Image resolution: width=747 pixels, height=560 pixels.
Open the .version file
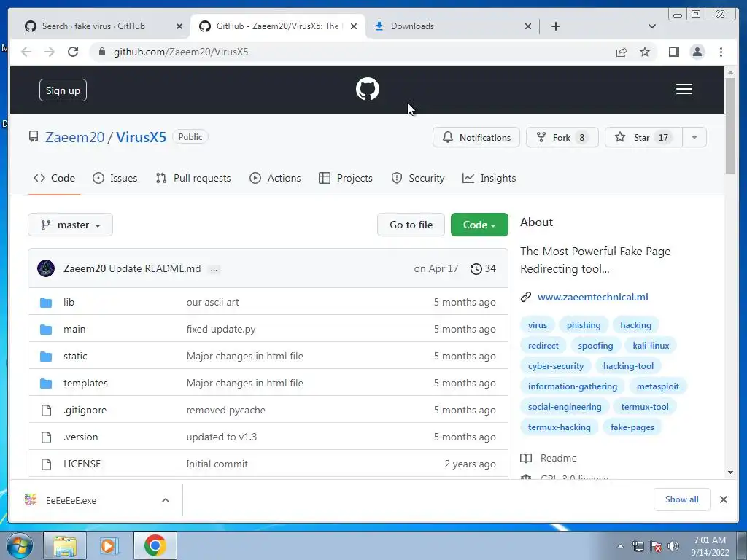(80, 437)
